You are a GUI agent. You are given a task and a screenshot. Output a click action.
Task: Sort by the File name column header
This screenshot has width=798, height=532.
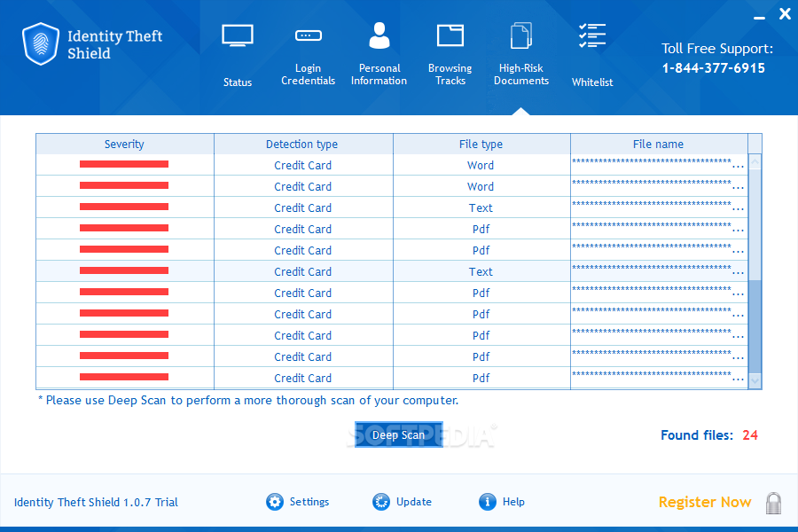point(659,144)
